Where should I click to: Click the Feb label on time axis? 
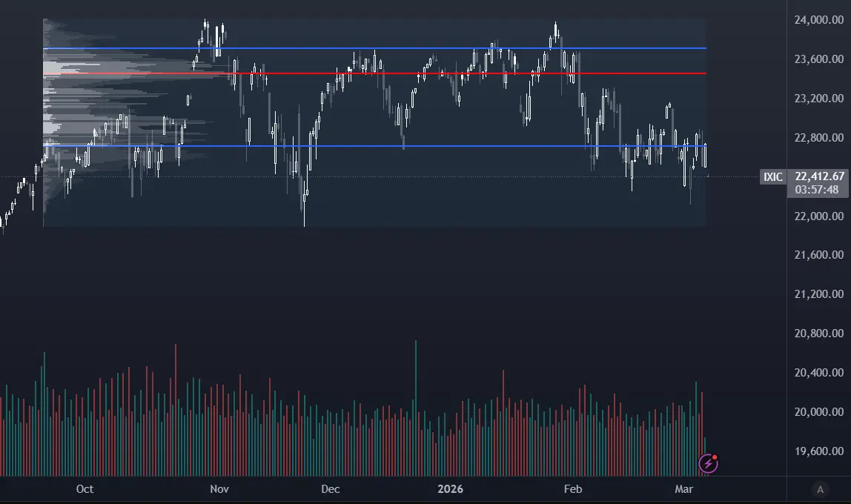coord(573,489)
